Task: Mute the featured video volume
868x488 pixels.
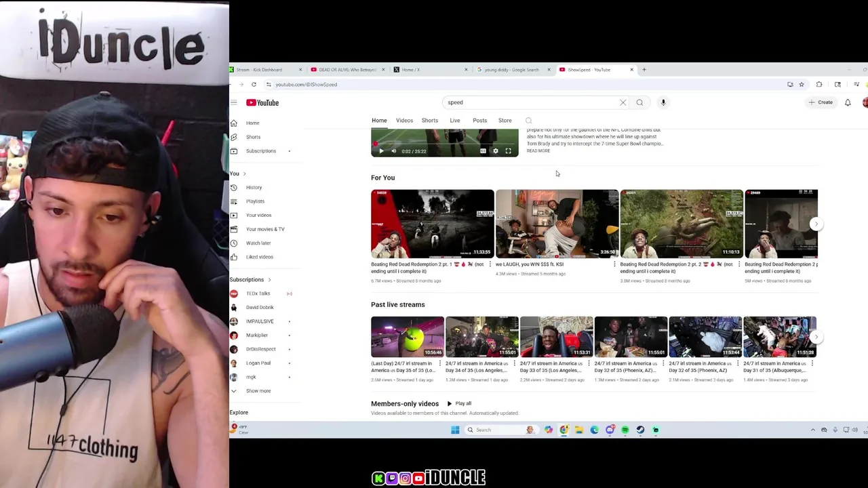Action: [x=393, y=151]
